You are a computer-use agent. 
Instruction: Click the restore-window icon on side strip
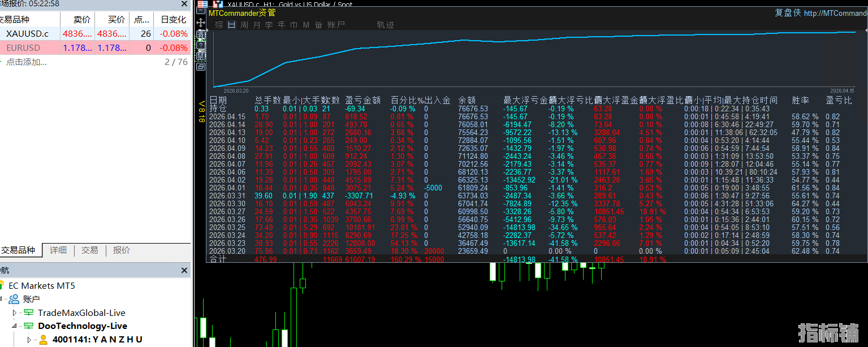tap(200, 67)
